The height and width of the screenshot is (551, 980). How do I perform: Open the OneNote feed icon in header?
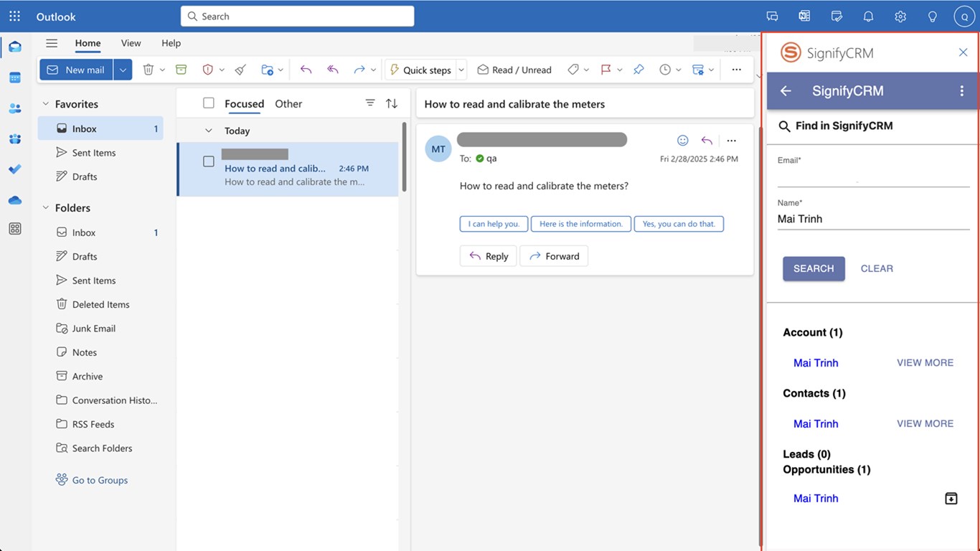[804, 17]
